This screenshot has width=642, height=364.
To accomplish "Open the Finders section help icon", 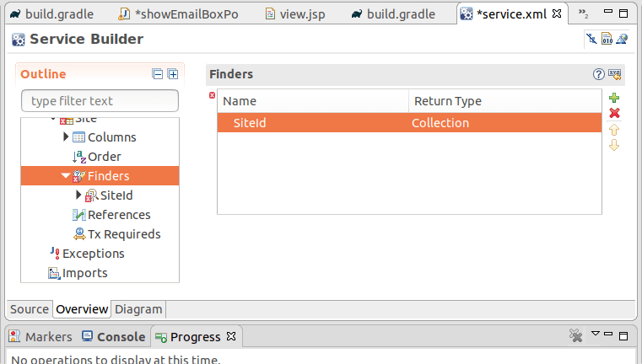I will click(x=599, y=75).
